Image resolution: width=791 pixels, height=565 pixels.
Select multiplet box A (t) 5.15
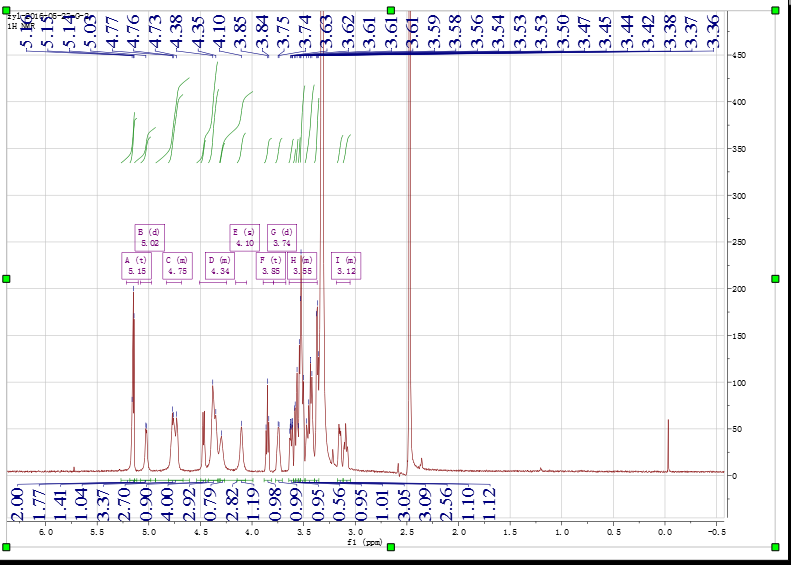[x=136, y=266]
